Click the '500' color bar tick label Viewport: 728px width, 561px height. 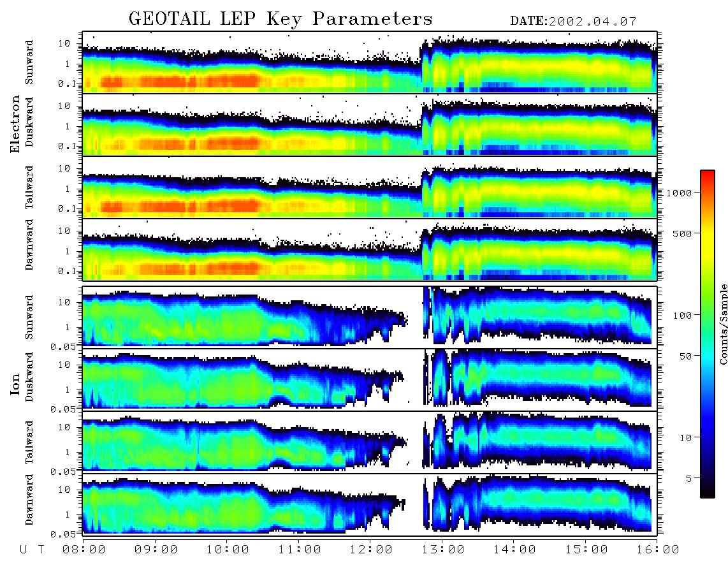(682, 233)
